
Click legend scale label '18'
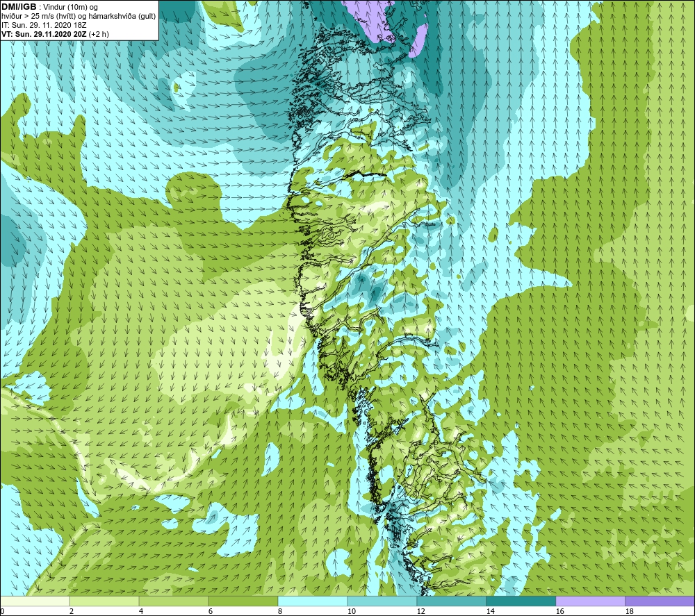(x=629, y=611)
